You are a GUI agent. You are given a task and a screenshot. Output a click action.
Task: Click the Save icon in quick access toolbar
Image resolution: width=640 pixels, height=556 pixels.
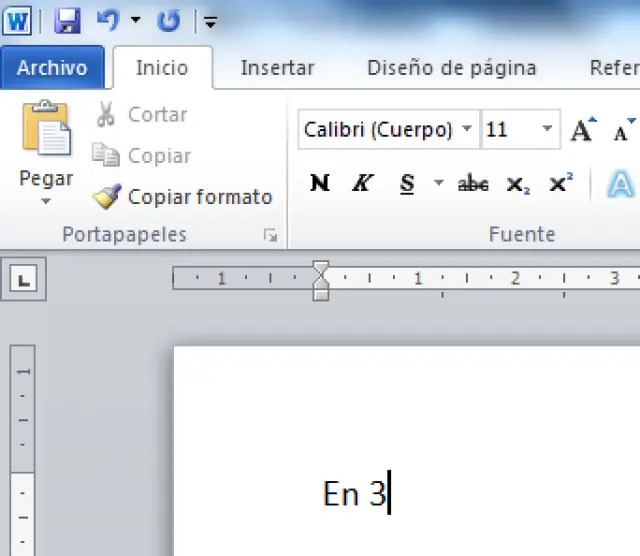pyautogui.click(x=68, y=19)
